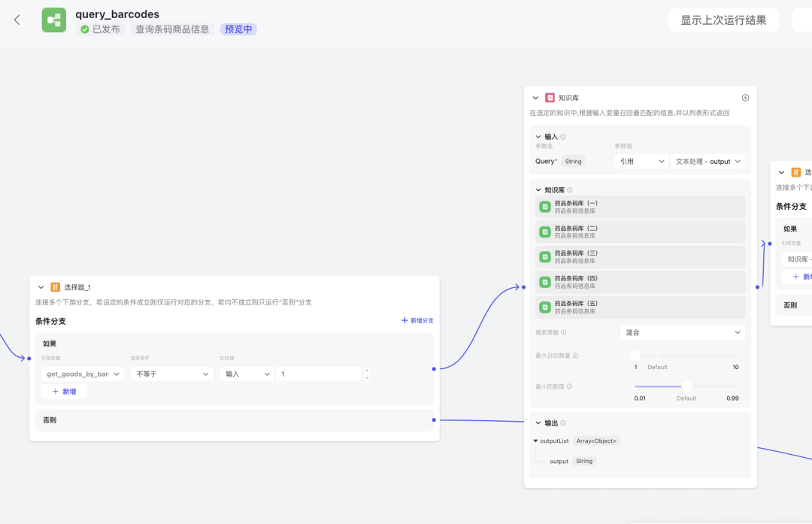The height and width of the screenshot is (524, 812).
Task: Open the 文本处理 - output reference dropdown
Action: (707, 162)
